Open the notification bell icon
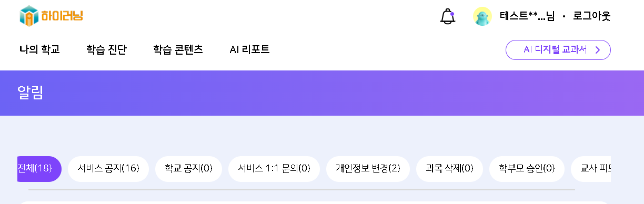The width and height of the screenshot is (644, 204). (x=447, y=16)
